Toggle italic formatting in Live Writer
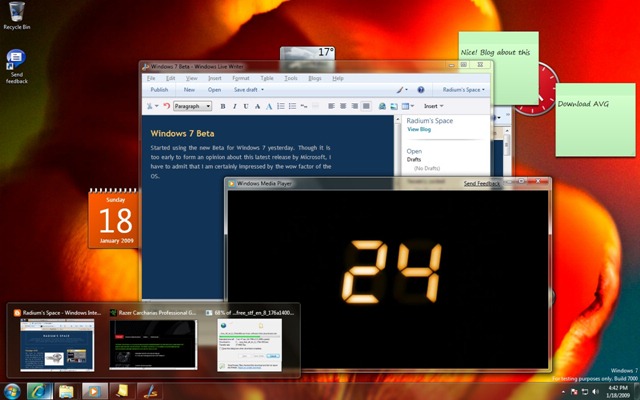Viewport: 640px width, 400px height. click(234, 106)
